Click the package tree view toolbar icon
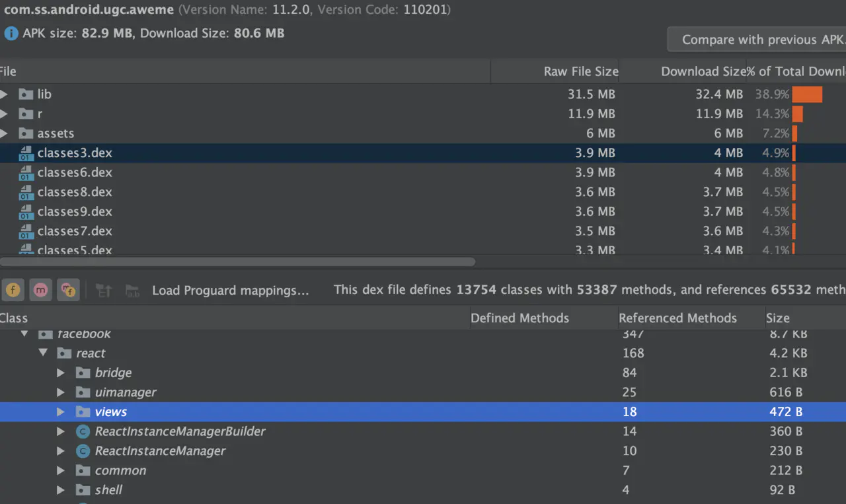Image resolution: width=846 pixels, height=504 pixels. (x=104, y=290)
